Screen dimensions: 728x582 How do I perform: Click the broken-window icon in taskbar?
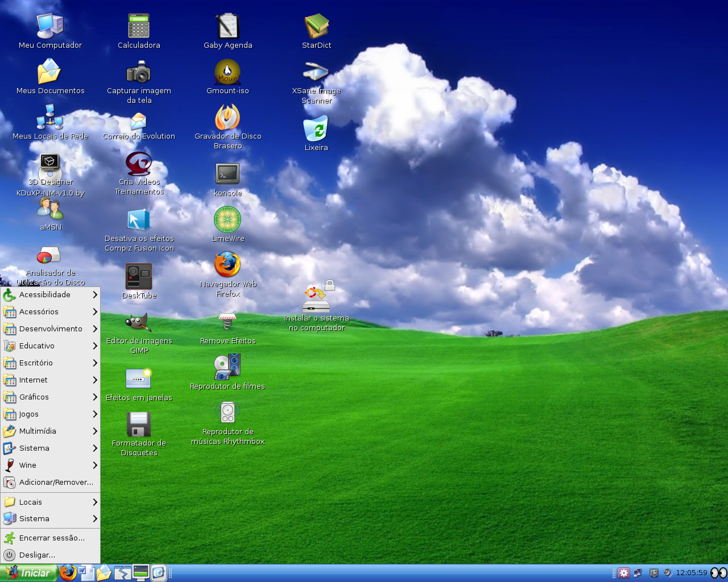[x=122, y=573]
